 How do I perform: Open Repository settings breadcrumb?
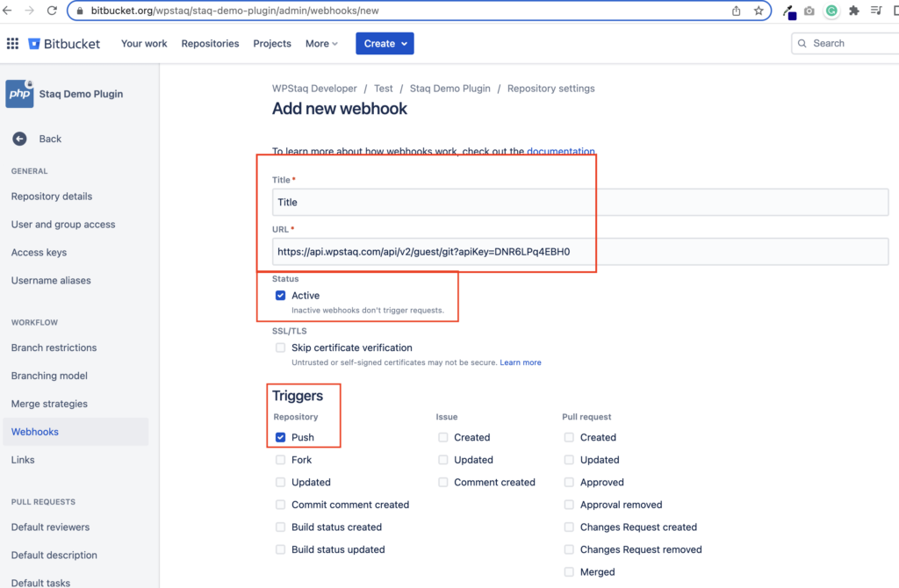pyautogui.click(x=551, y=89)
